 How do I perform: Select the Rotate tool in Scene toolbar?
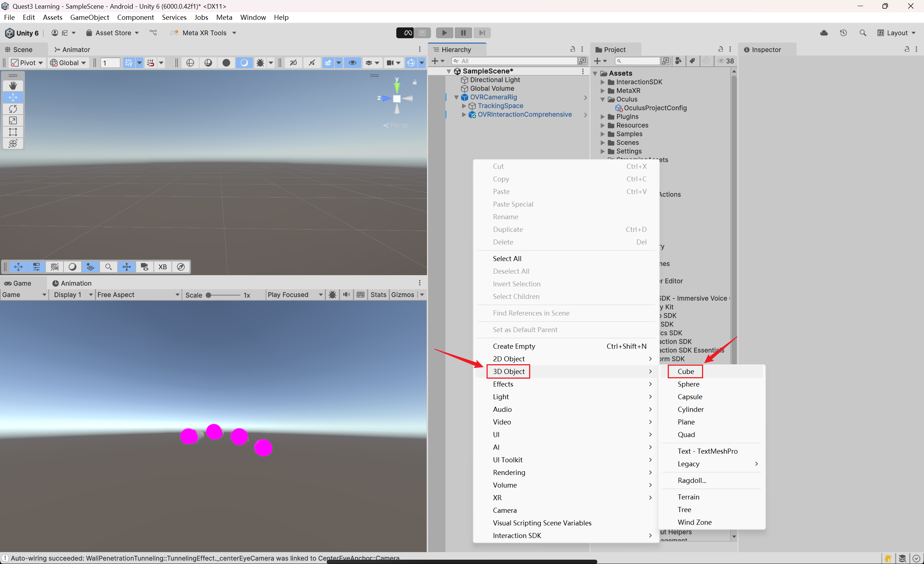click(x=13, y=109)
